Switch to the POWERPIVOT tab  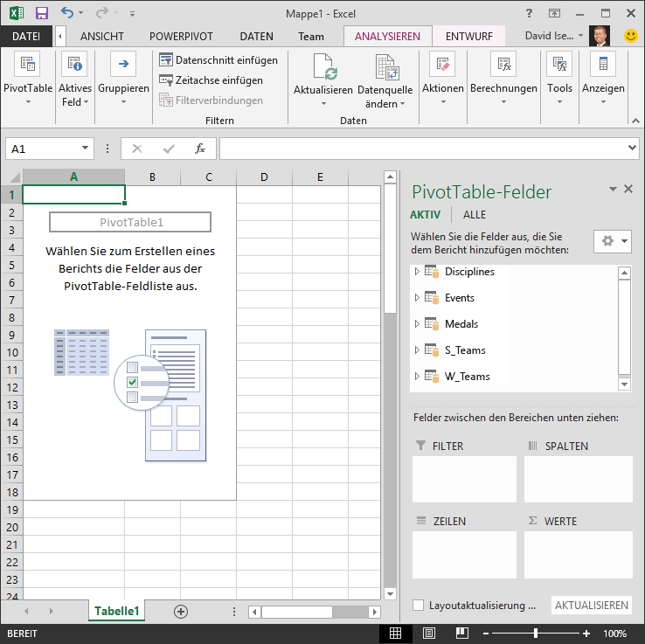(181, 36)
